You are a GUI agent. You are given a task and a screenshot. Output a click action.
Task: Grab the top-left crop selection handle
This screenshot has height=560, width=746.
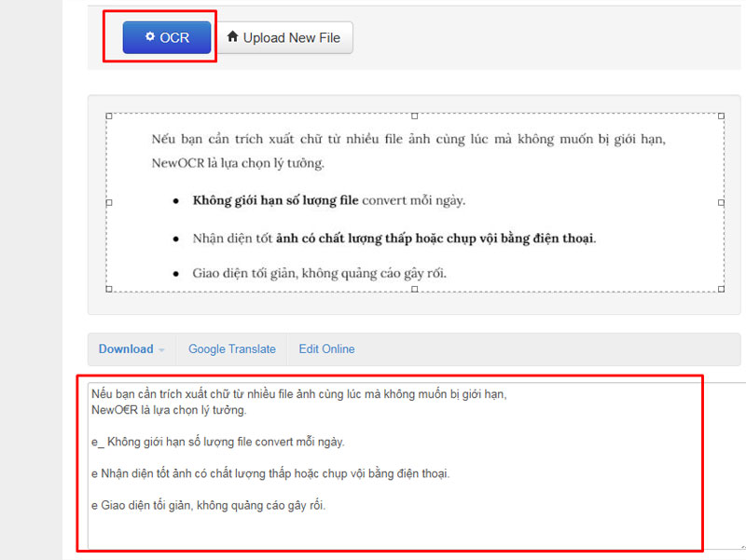109,116
